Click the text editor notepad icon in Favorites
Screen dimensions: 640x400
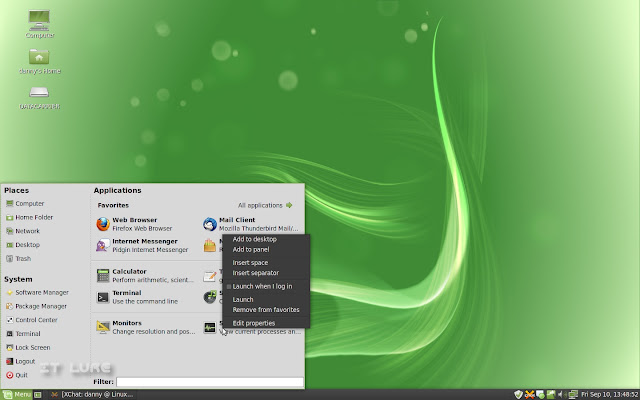(x=210, y=276)
